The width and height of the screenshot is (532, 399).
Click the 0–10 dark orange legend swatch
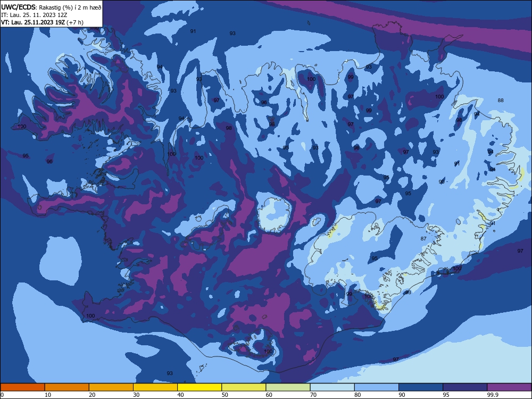click(22, 387)
